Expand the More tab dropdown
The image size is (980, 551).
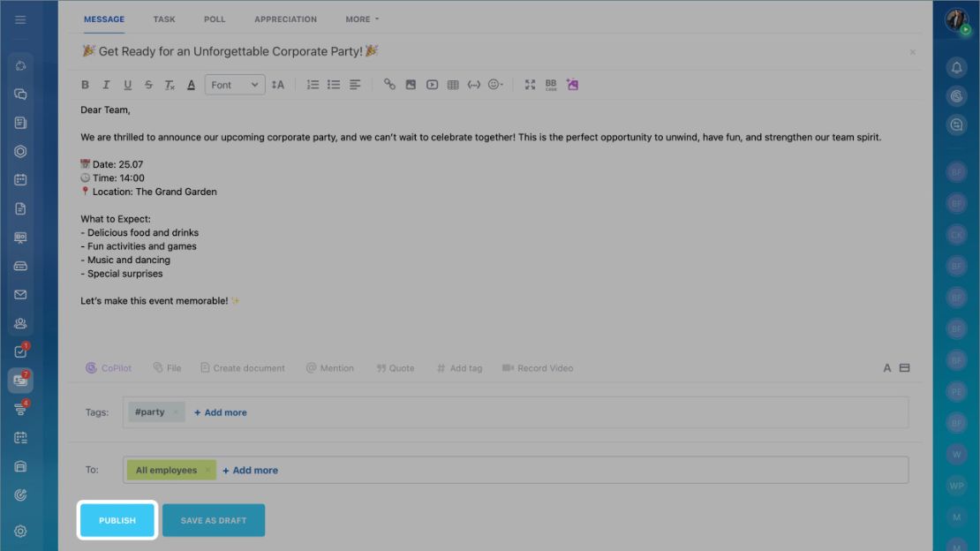tap(363, 19)
